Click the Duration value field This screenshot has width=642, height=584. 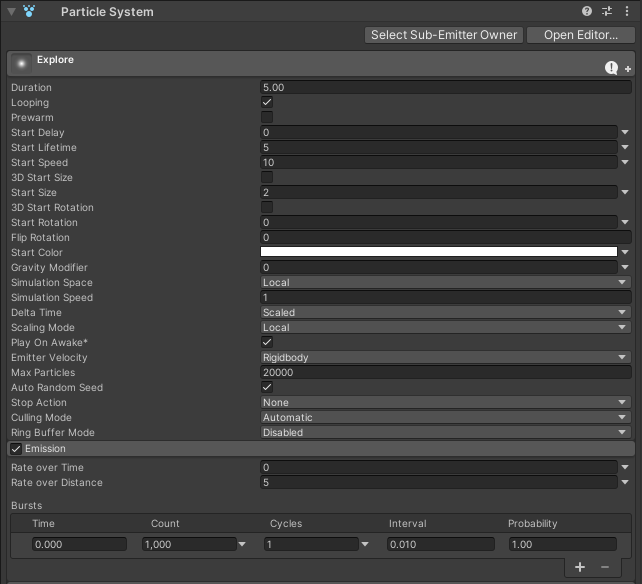tap(445, 87)
